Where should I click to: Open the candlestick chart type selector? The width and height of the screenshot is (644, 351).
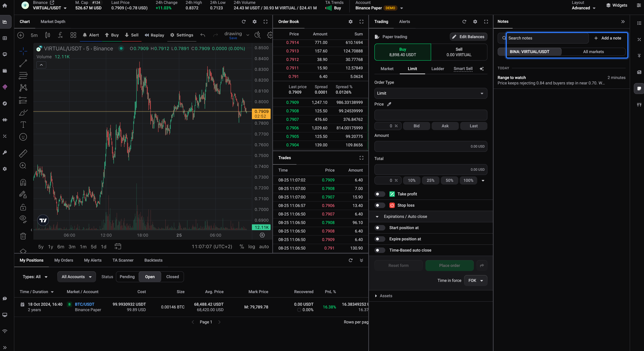pyautogui.click(x=47, y=35)
